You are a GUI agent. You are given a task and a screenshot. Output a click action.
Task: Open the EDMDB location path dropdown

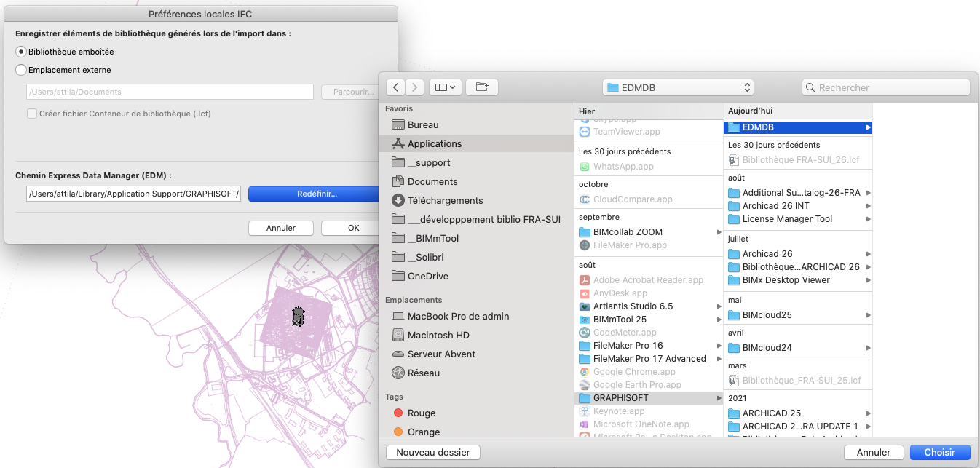tap(678, 87)
